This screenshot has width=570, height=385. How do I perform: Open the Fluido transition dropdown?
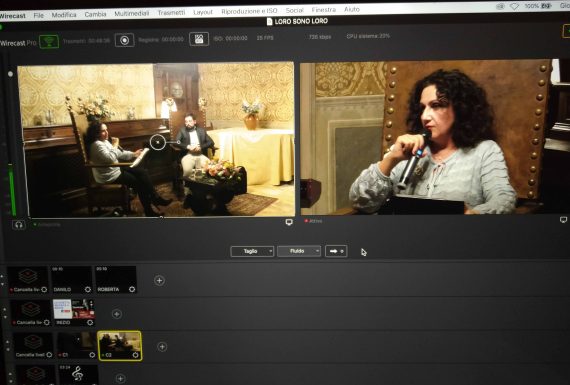point(299,251)
